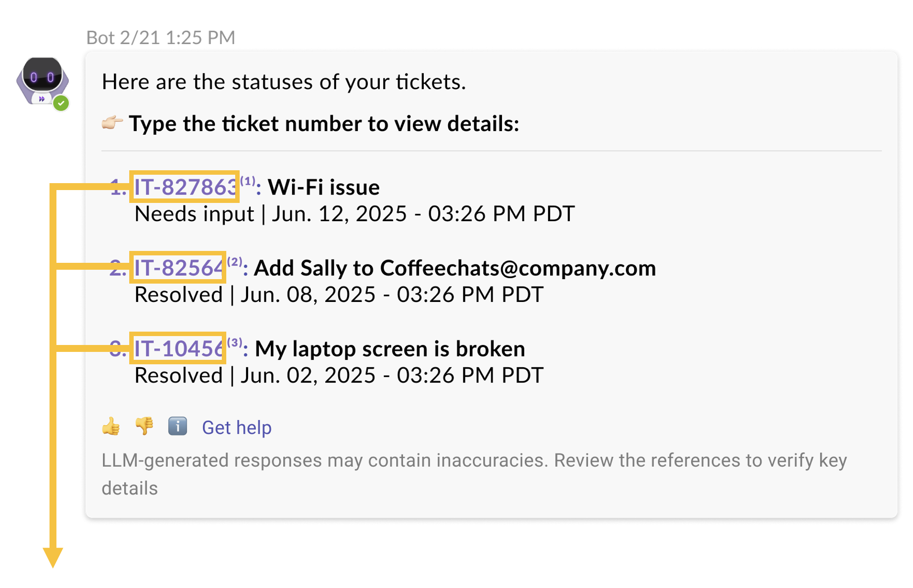
Task: Open ticket IT-10456 link
Action: 178,348
